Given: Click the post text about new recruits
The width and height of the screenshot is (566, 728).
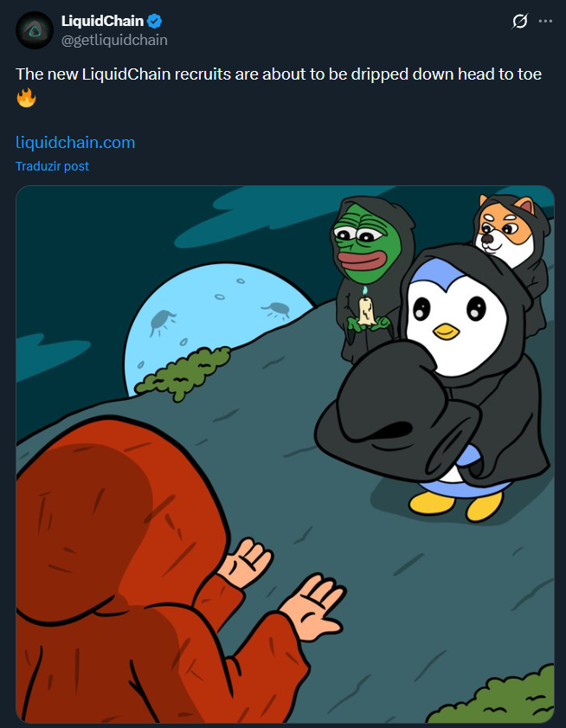Looking at the screenshot, I should pos(279,74).
